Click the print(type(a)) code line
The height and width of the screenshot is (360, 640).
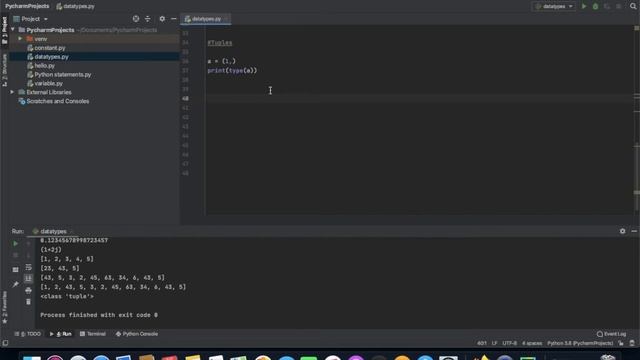click(x=232, y=71)
